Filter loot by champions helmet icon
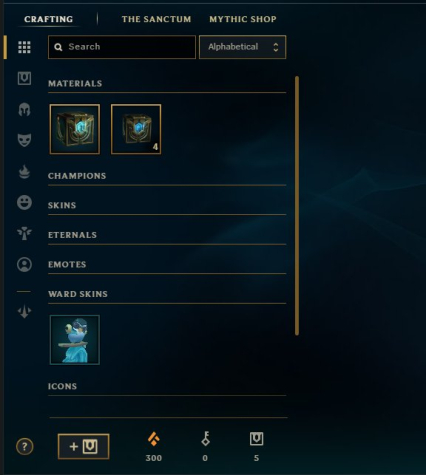 coord(24,109)
